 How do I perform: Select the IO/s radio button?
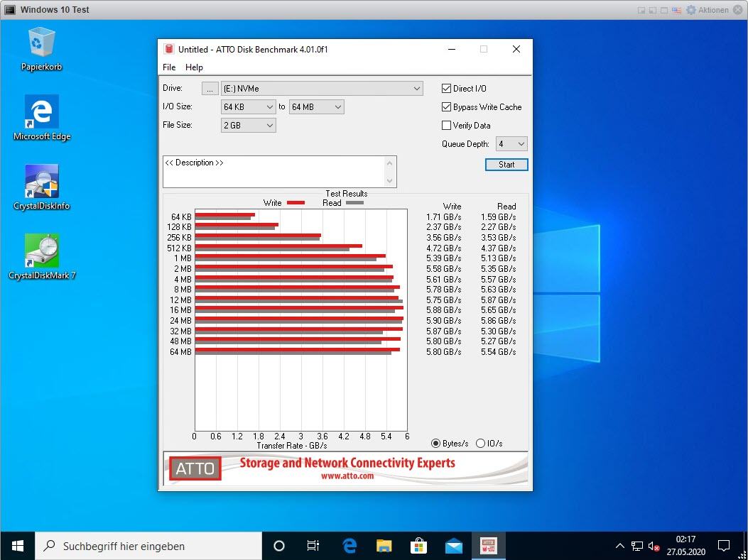[480, 443]
